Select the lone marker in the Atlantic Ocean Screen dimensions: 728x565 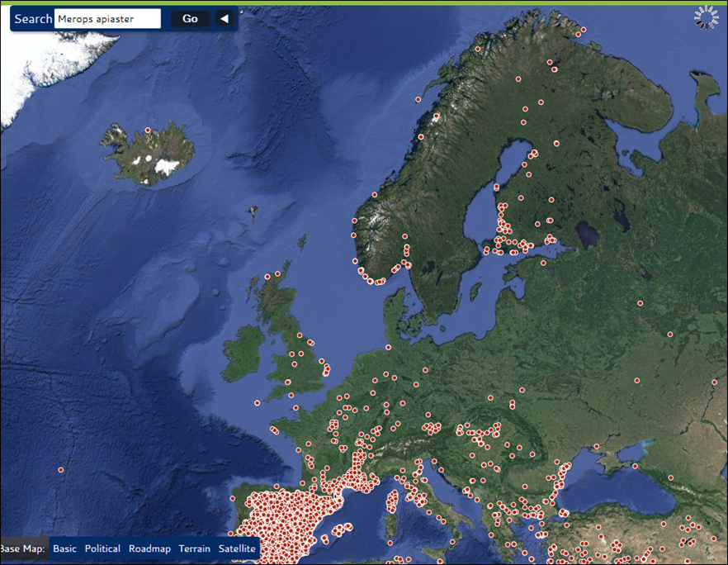[61, 470]
